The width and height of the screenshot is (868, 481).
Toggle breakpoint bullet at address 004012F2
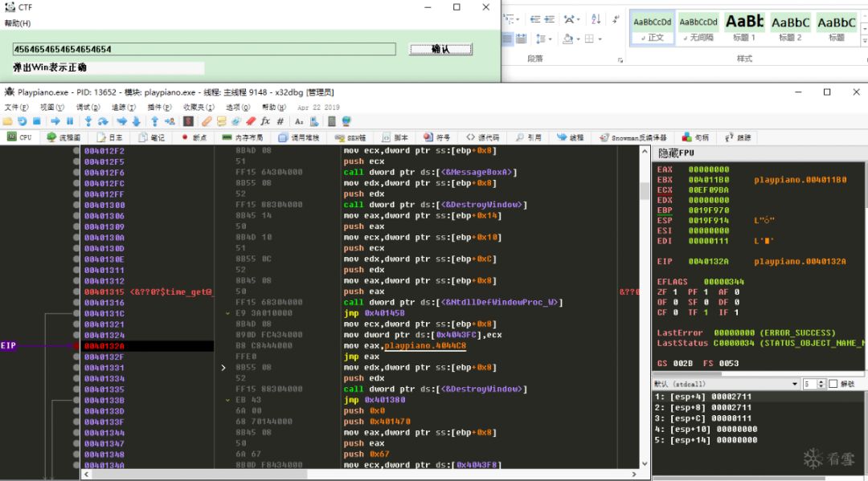[x=76, y=151]
